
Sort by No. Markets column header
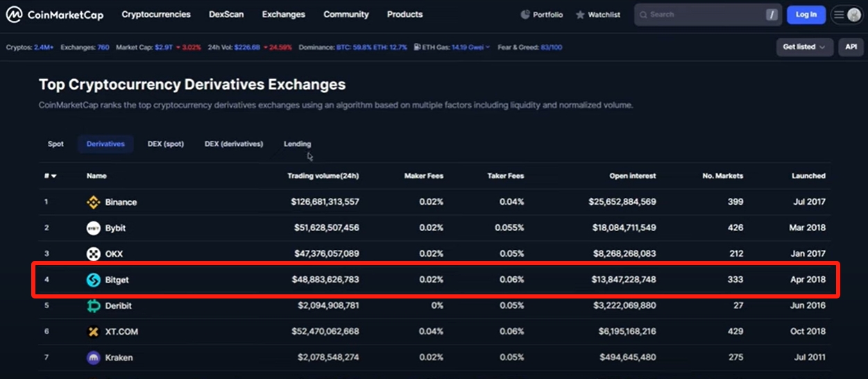[x=722, y=176]
